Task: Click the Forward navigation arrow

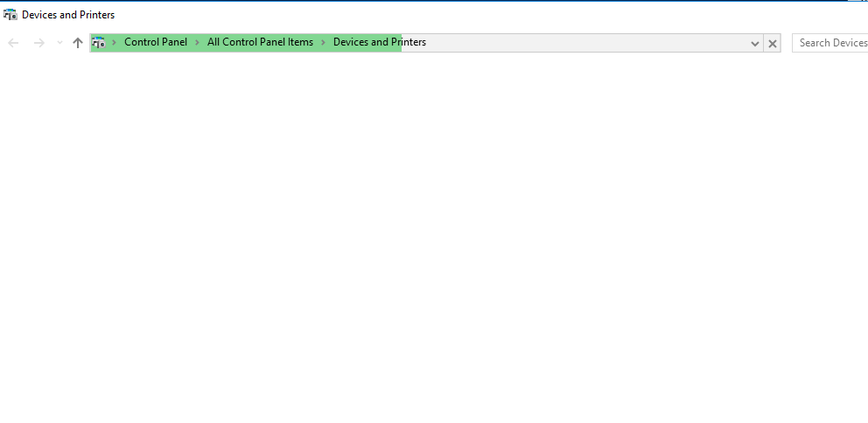Action: click(x=38, y=43)
